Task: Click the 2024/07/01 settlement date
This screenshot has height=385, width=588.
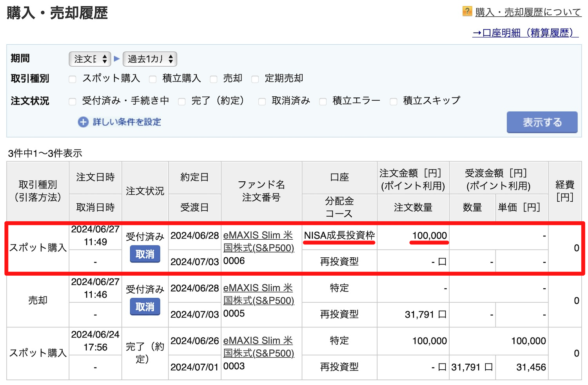Action: point(194,367)
